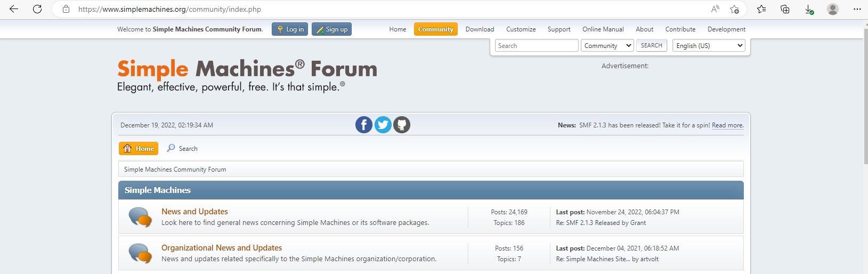Screen dimensions: 868x274
Task: Open Organizational News and Updates board
Action: click(x=222, y=248)
